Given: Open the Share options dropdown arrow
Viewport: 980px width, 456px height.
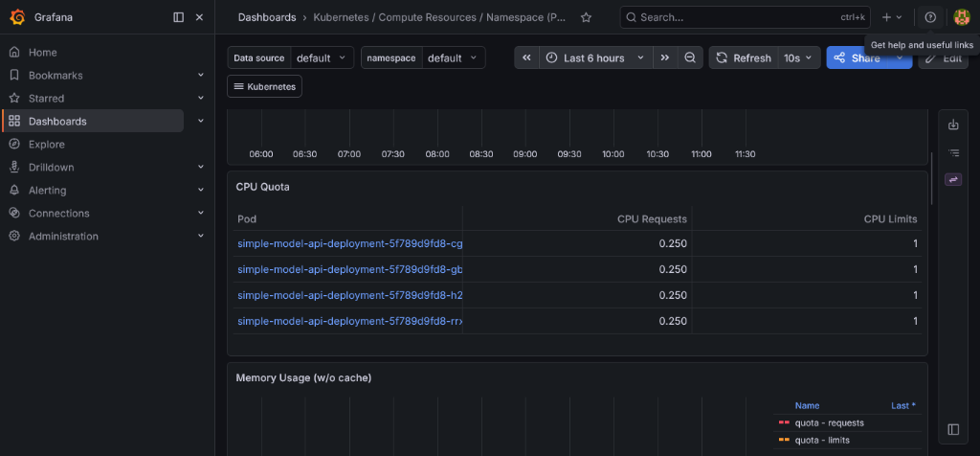Looking at the screenshot, I should 900,58.
